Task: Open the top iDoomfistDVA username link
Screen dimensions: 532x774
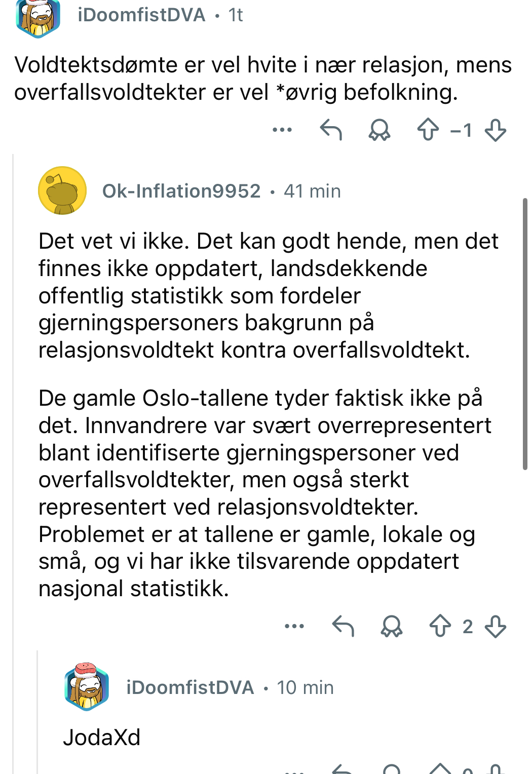Action: click(141, 15)
